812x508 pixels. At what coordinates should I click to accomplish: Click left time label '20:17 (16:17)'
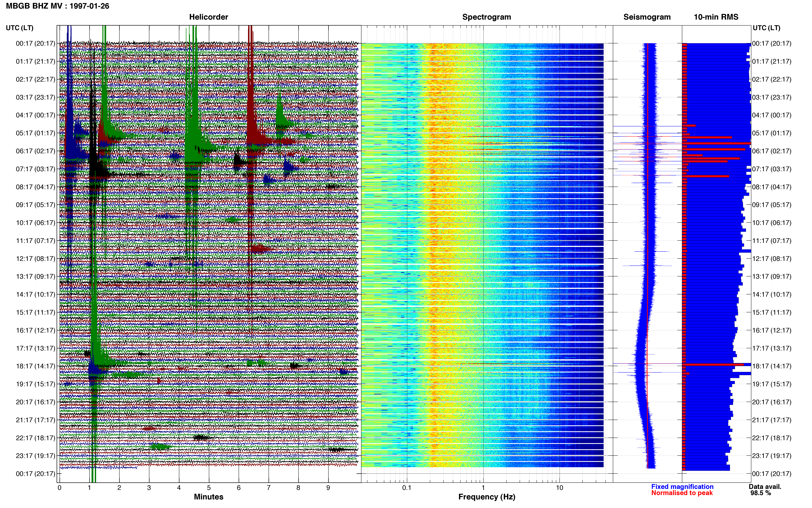click(x=36, y=402)
